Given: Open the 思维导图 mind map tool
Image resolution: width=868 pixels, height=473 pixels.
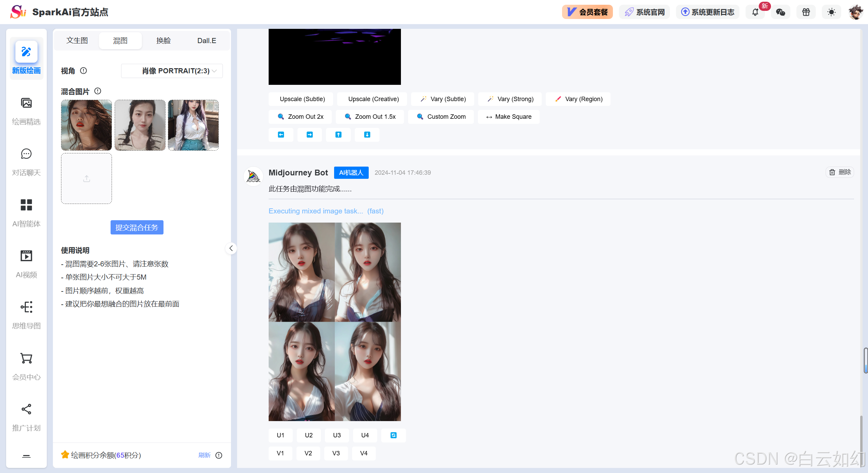Looking at the screenshot, I should [x=26, y=307].
